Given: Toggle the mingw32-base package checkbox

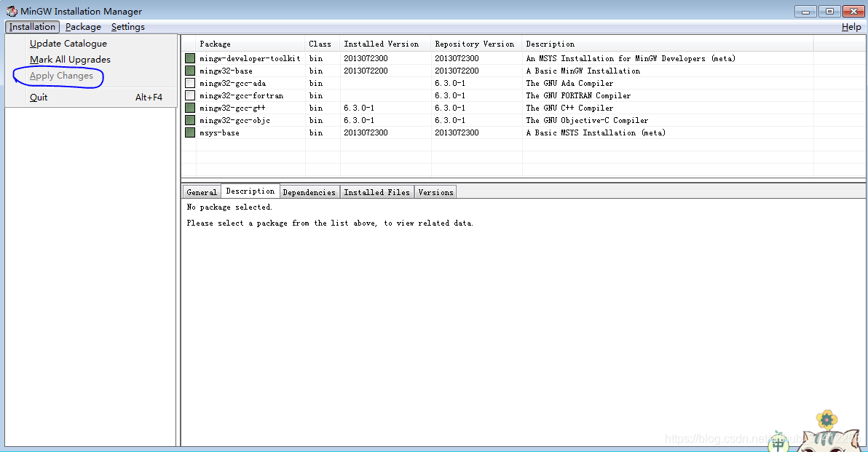Looking at the screenshot, I should [x=190, y=71].
